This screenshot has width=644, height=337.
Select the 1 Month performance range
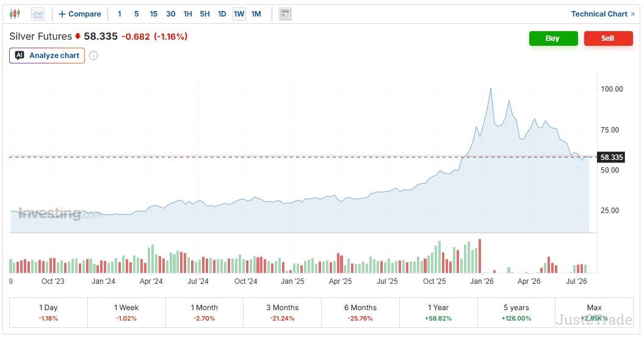tap(204, 313)
